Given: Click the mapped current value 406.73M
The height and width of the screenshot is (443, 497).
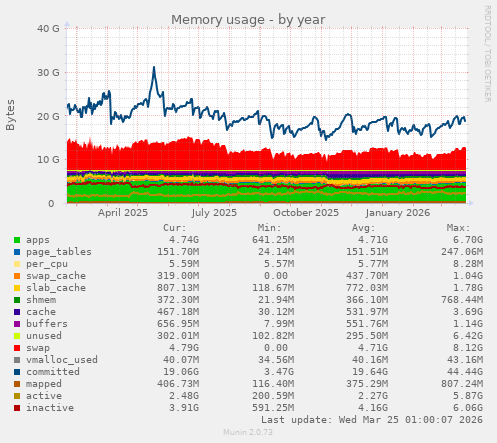Looking at the screenshot, I should (x=178, y=384).
